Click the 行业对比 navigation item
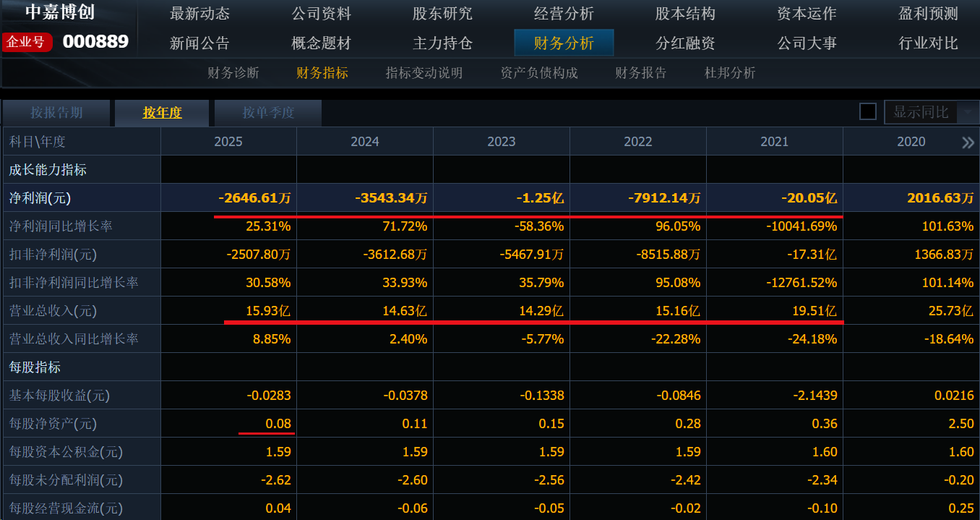The height and width of the screenshot is (520, 980). (x=928, y=43)
